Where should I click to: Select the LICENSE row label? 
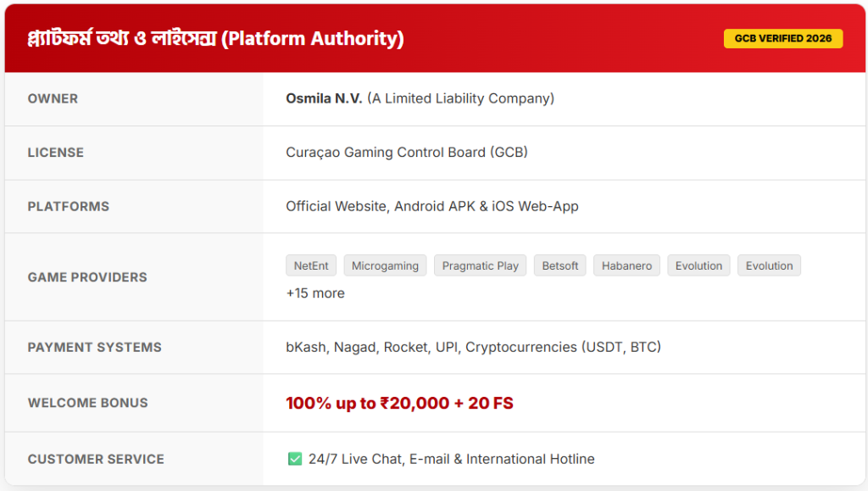[x=55, y=153]
